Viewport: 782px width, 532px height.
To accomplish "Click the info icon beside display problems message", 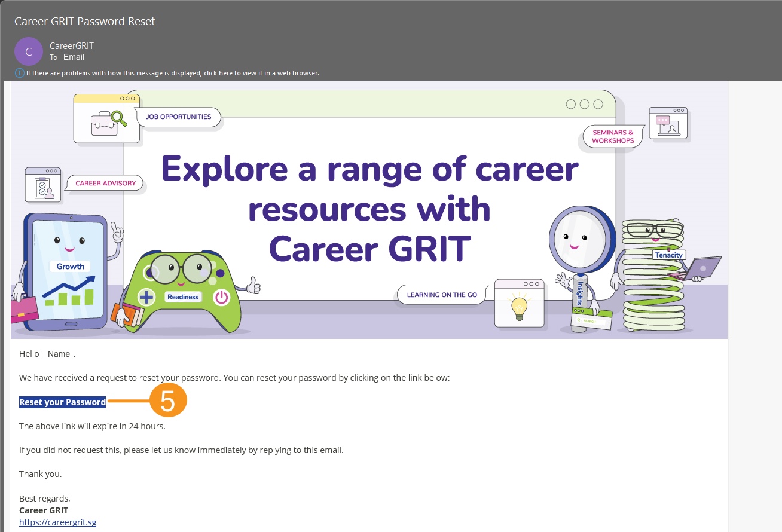I will 20,73.
